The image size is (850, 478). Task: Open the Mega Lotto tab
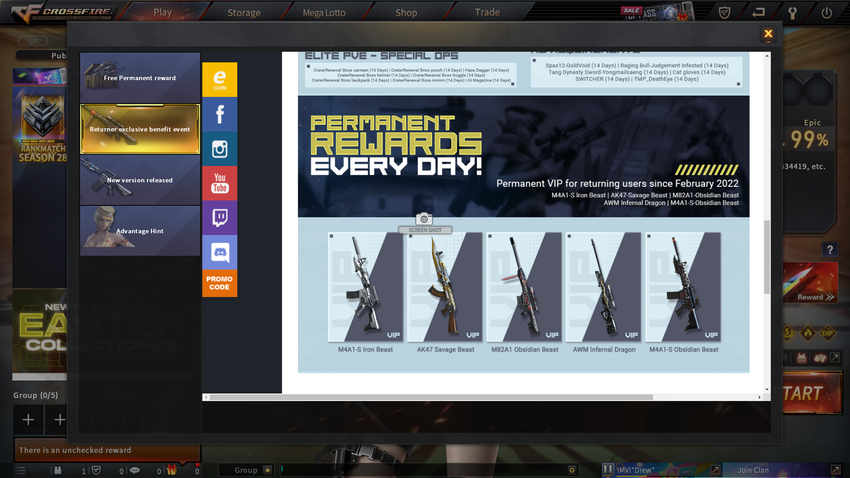pyautogui.click(x=324, y=12)
